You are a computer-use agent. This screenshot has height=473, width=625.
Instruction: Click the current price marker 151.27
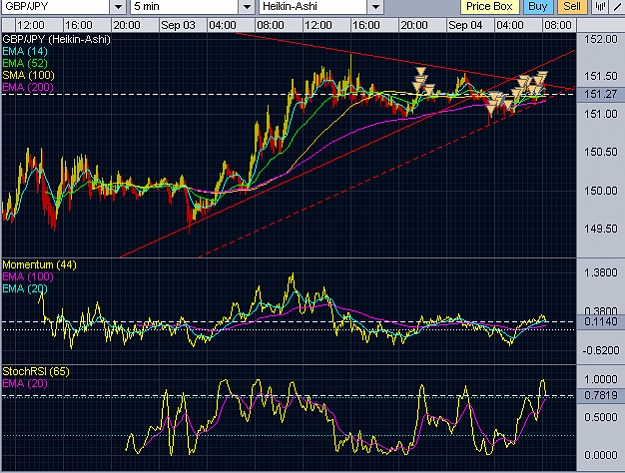click(x=600, y=94)
